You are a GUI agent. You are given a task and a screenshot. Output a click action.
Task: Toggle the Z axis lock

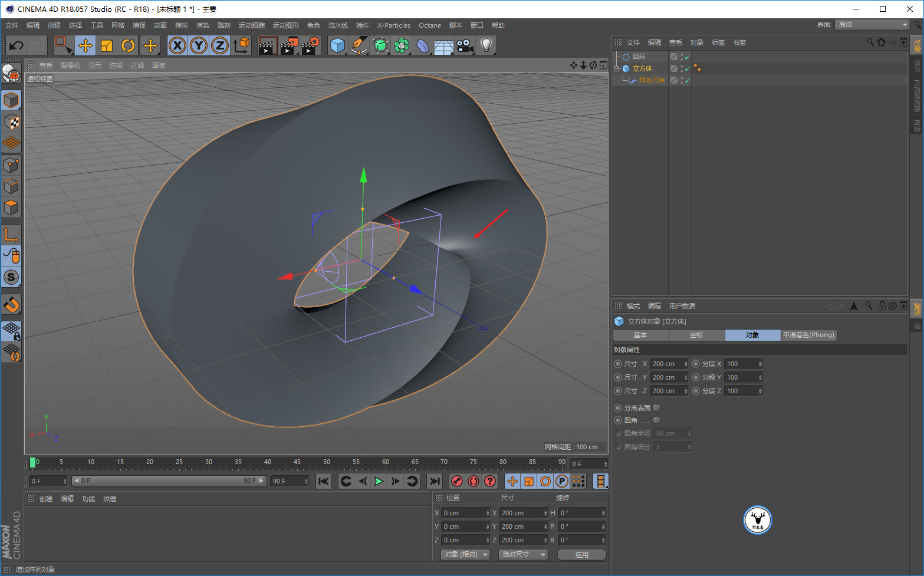click(220, 45)
